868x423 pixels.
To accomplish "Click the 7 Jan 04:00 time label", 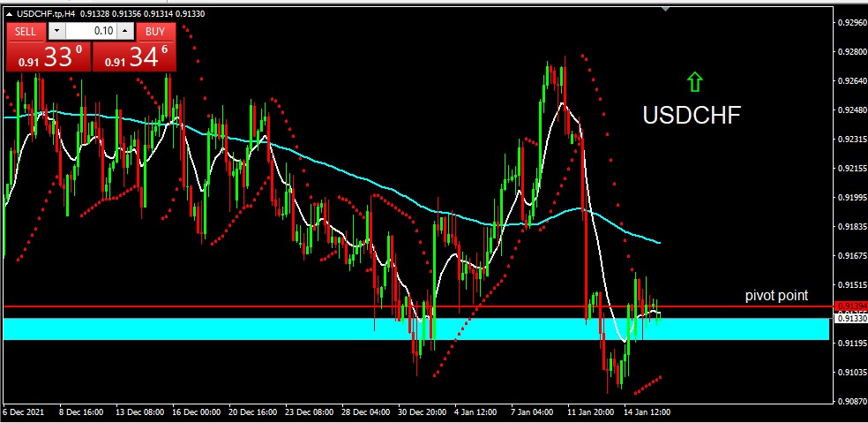I will [x=534, y=412].
